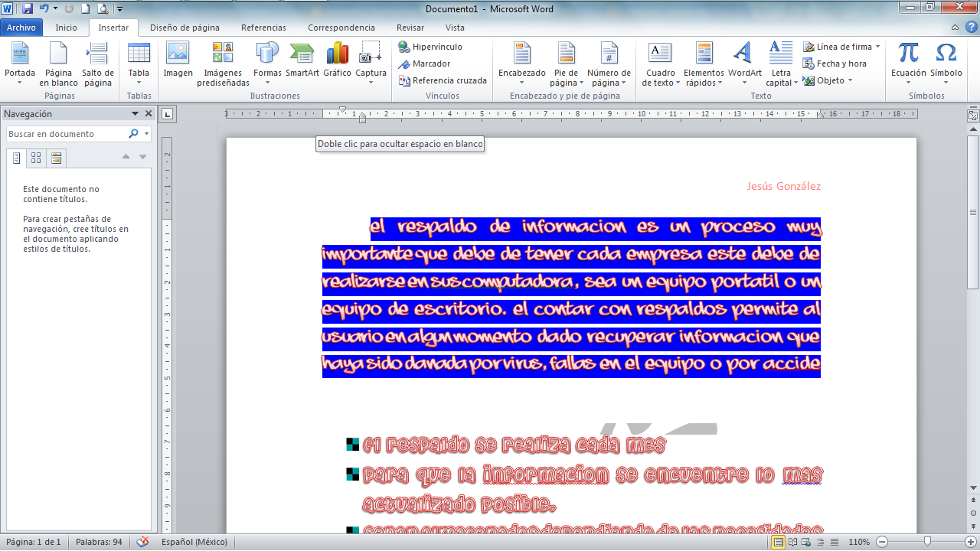Click the Buscar en documento search field
This screenshot has height=551, width=980.
point(69,133)
